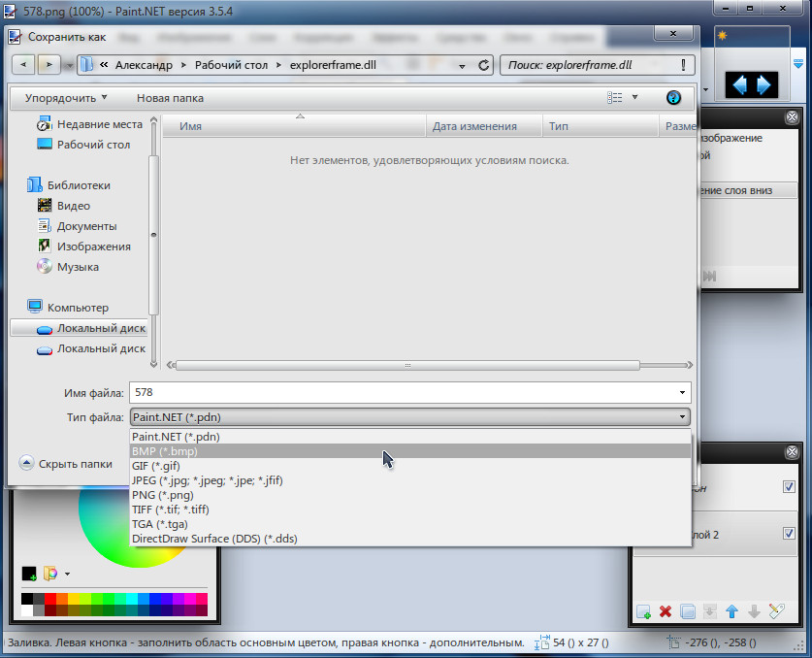Change view using the view icon
This screenshot has height=658, width=812.
615,97
